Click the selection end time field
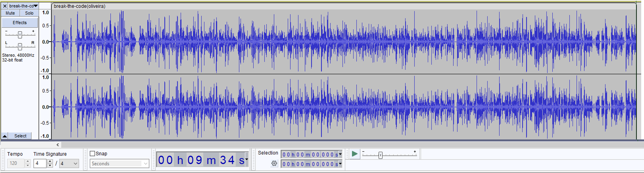Image resolution: width=644 pixels, height=173 pixels. pyautogui.click(x=310, y=164)
